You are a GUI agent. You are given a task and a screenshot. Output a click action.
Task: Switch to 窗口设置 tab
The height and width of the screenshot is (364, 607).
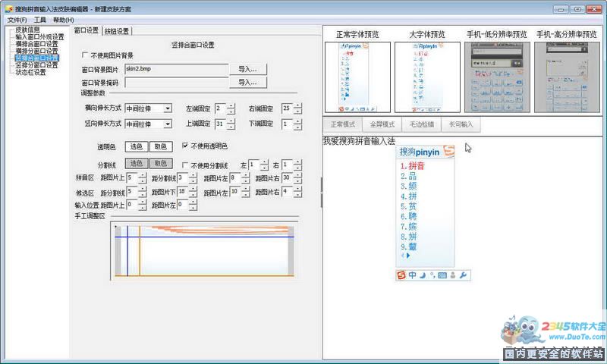pos(86,30)
